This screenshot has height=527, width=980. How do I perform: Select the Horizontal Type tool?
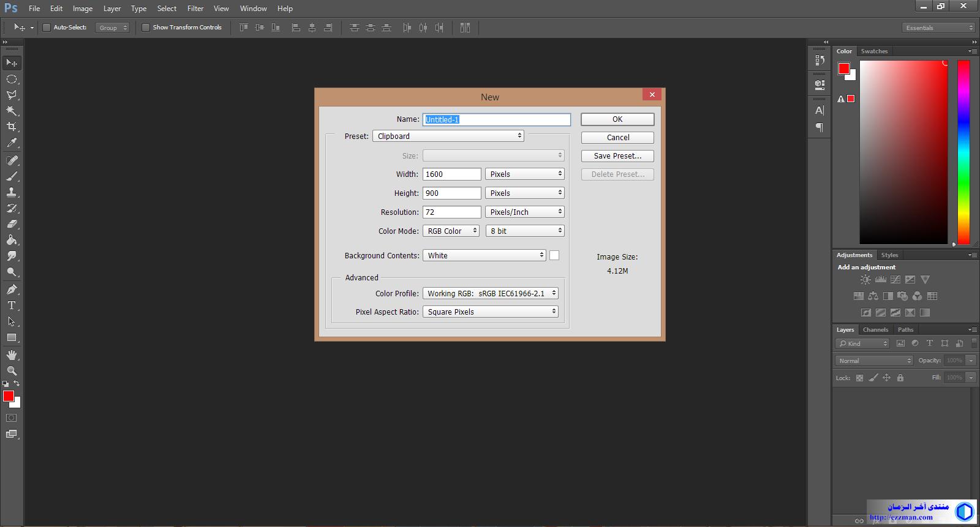pyautogui.click(x=12, y=305)
